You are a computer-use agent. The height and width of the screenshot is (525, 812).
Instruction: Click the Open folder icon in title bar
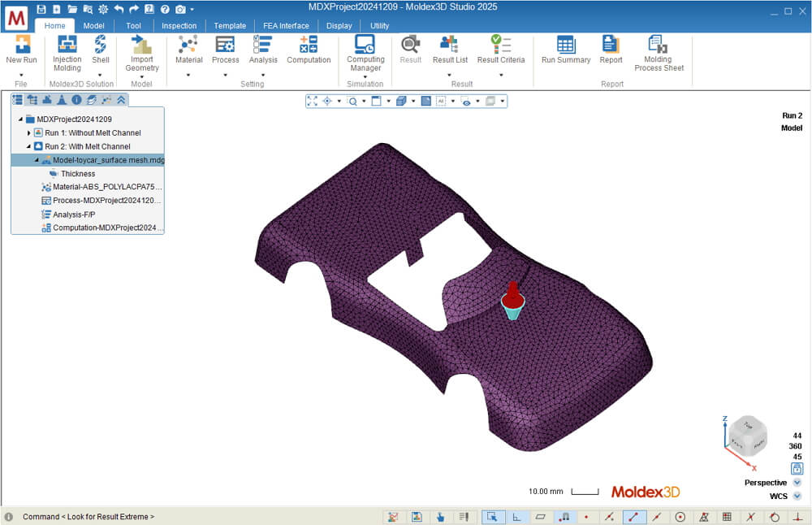pos(72,9)
